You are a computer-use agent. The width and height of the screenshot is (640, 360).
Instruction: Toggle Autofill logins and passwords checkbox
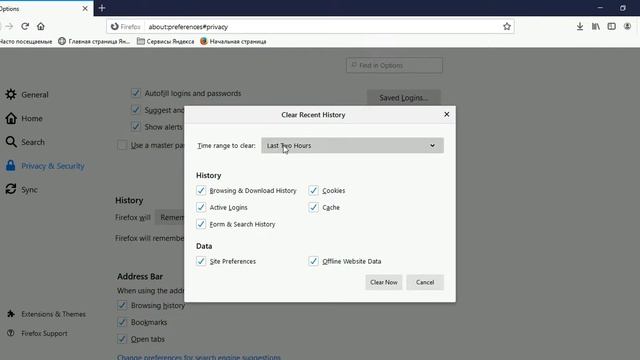pyautogui.click(x=136, y=93)
